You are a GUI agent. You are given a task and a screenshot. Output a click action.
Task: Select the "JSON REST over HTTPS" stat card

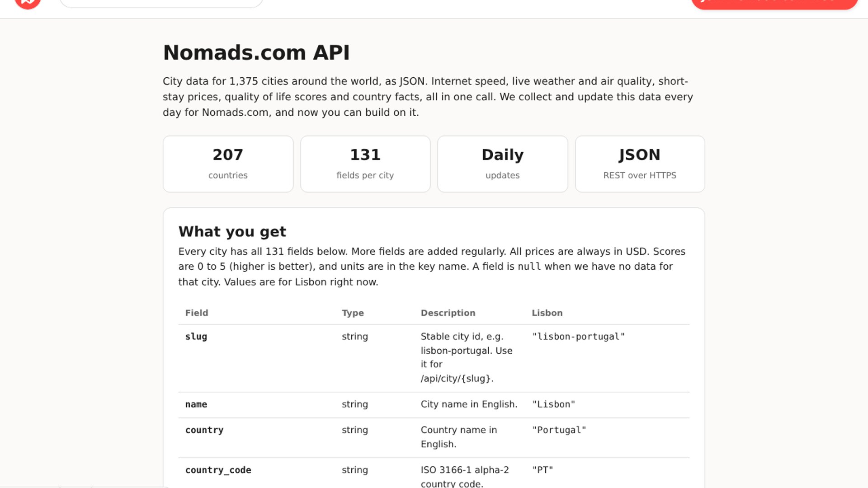[x=640, y=164]
